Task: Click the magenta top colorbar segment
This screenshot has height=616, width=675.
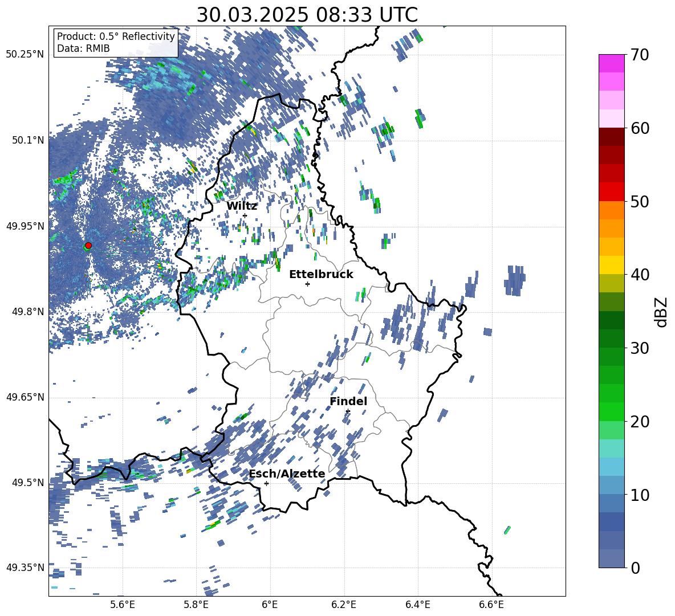Action: point(611,63)
